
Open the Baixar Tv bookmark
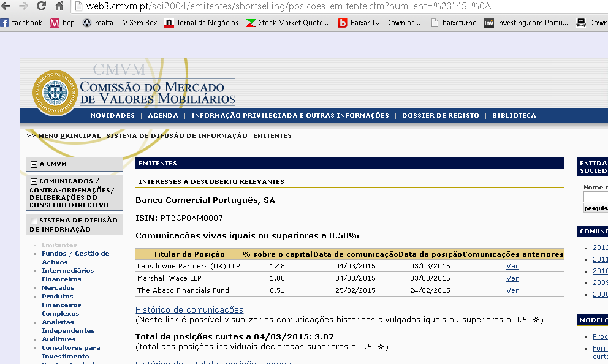pyautogui.click(x=379, y=23)
